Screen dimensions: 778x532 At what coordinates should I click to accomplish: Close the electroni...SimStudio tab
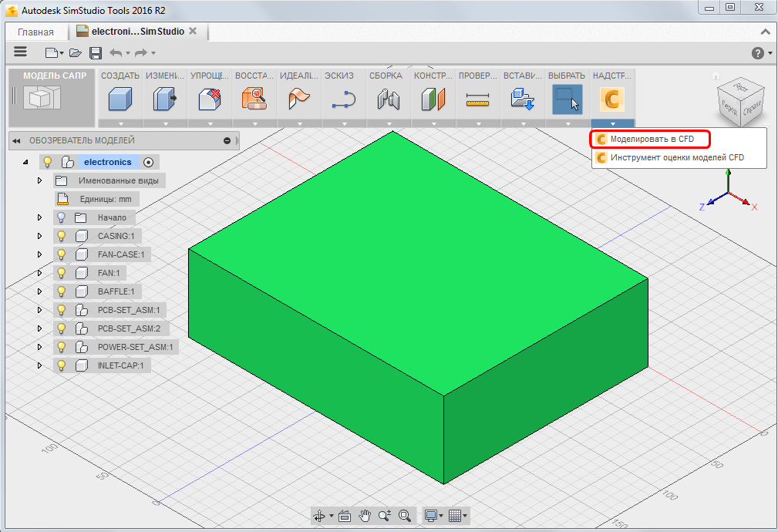tap(193, 31)
